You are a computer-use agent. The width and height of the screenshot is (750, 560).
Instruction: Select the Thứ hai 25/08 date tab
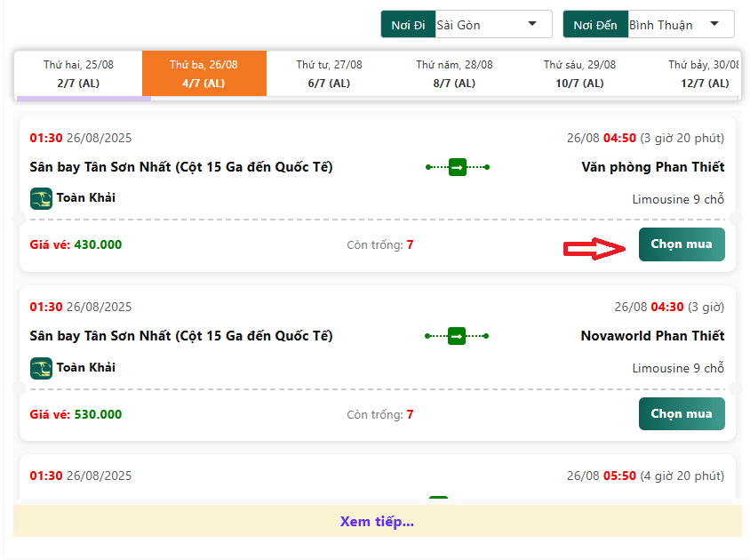click(x=78, y=74)
